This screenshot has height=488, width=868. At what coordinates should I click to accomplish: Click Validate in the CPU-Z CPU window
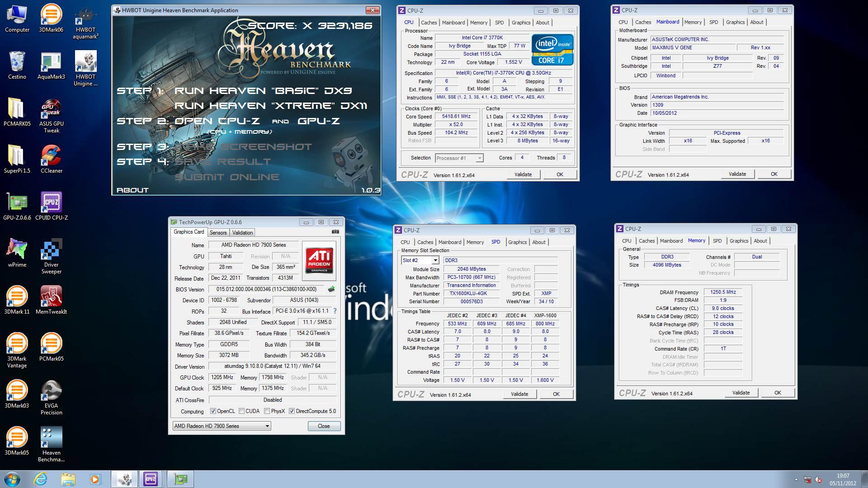[523, 174]
